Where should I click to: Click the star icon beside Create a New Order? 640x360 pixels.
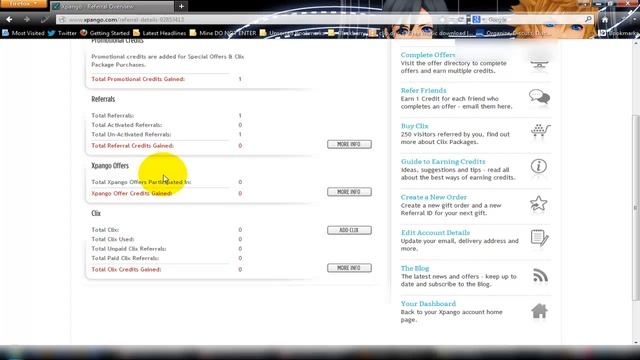coord(538,203)
